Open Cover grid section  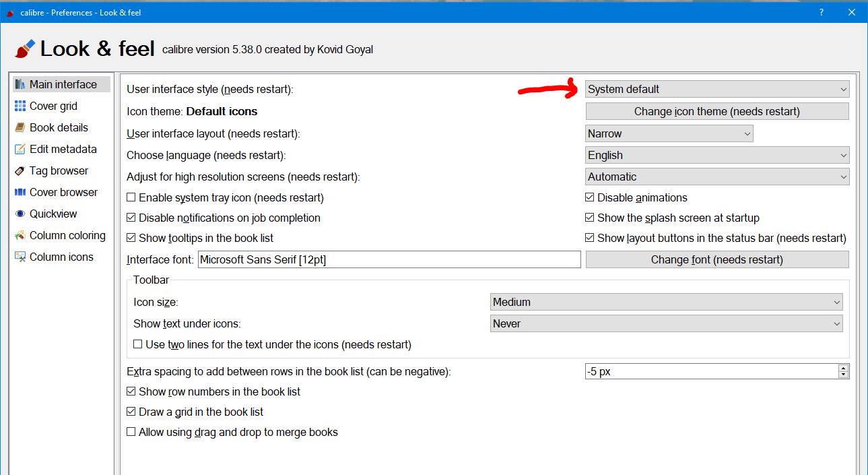pos(61,106)
